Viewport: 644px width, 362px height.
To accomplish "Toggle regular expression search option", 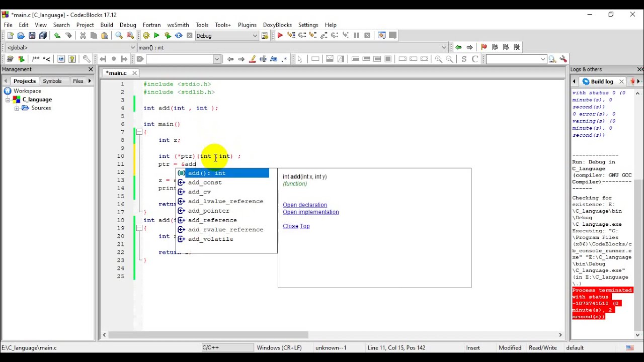I will tap(285, 59).
